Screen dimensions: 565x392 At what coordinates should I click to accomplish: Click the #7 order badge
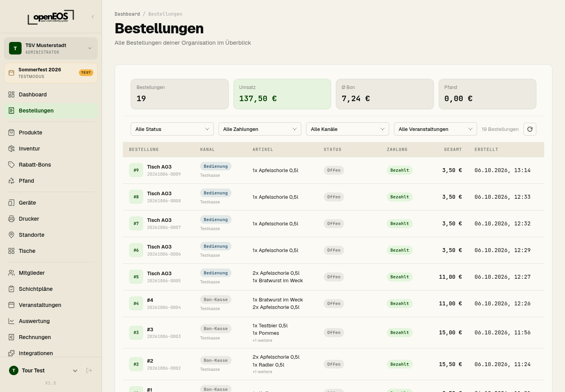coord(136,223)
